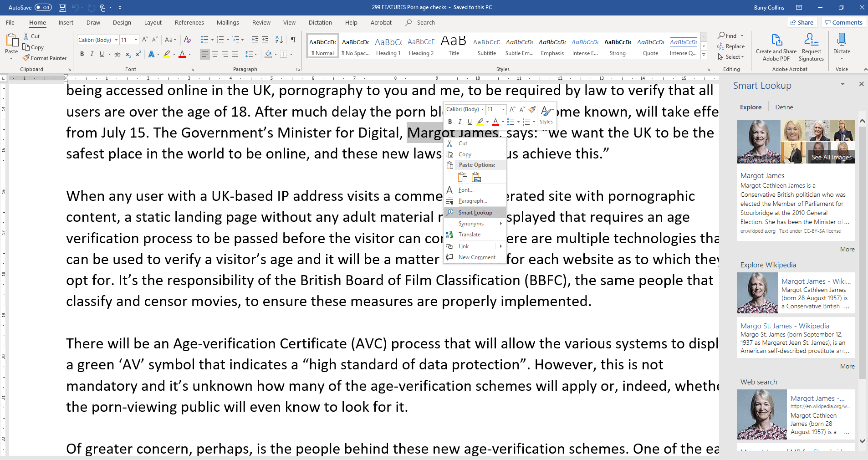Screen dimensions: 868x460
Task: Click ribbon Numbering list icon
Action: coord(220,40)
